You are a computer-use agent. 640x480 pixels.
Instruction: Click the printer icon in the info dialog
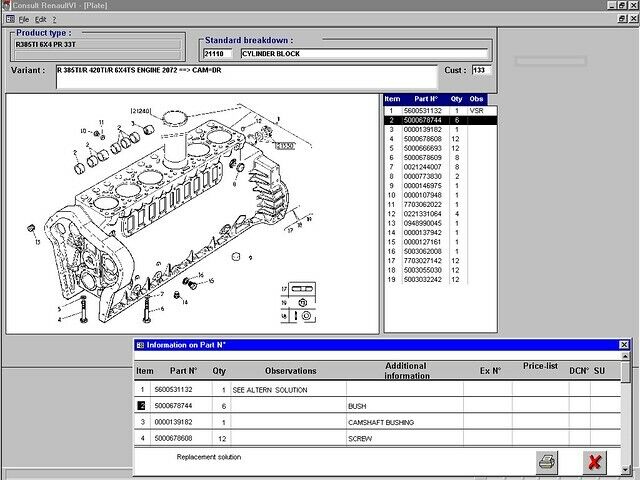coord(548,462)
